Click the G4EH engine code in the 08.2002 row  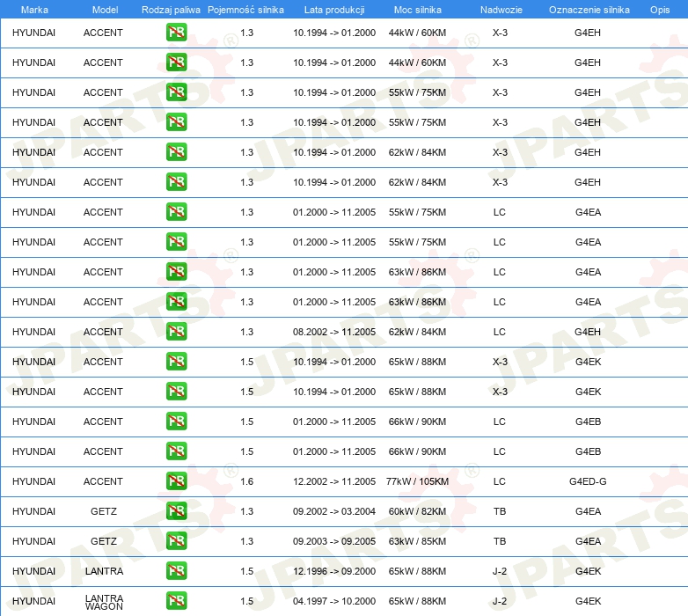[x=588, y=332]
